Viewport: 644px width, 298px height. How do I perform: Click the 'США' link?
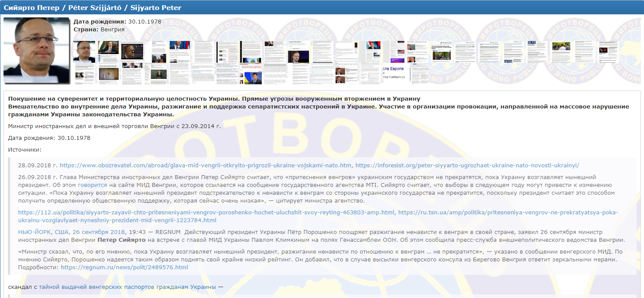click(62, 232)
